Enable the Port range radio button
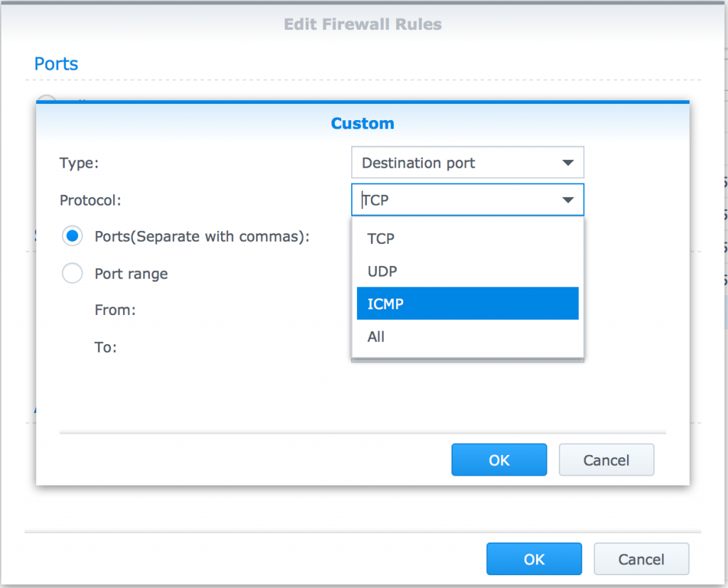 pos(73,273)
